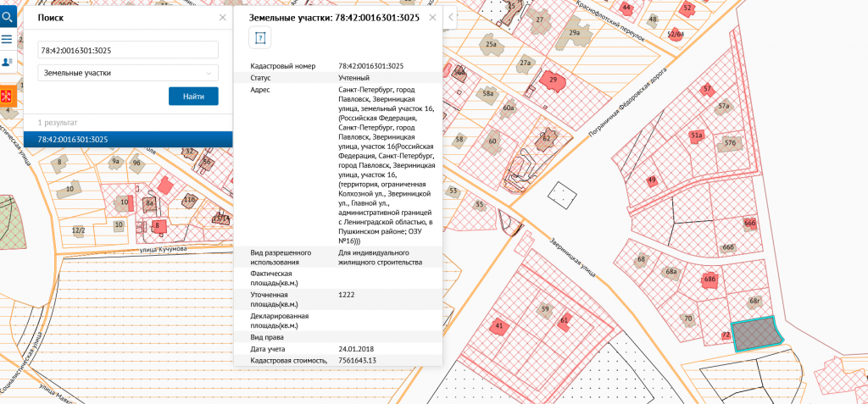This screenshot has height=404, width=868.
Task: Click the highlighted gray parcel on the map
Action: pos(754,334)
